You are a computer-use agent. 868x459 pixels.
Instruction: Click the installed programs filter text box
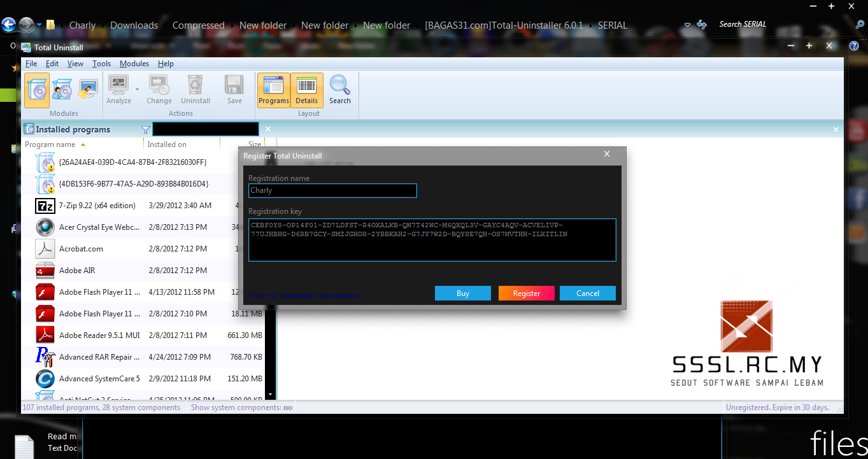206,129
